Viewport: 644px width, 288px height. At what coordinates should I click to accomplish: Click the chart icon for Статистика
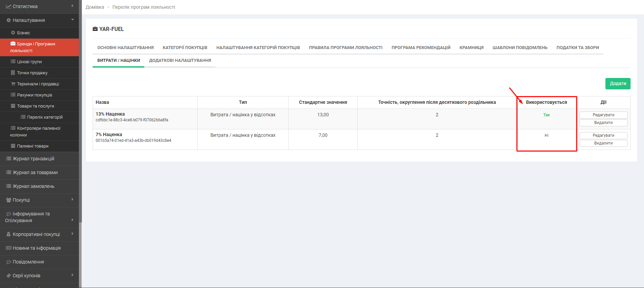click(x=9, y=6)
